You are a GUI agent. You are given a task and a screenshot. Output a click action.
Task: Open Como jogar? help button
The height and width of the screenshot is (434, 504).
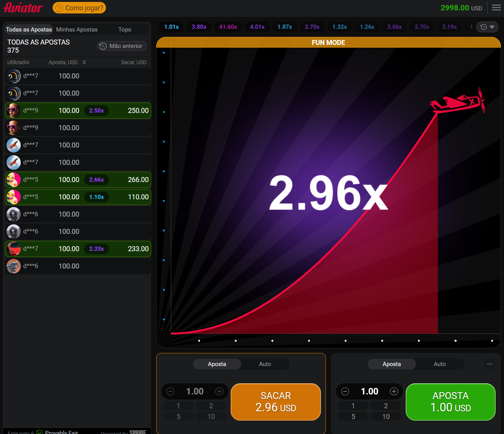point(79,8)
